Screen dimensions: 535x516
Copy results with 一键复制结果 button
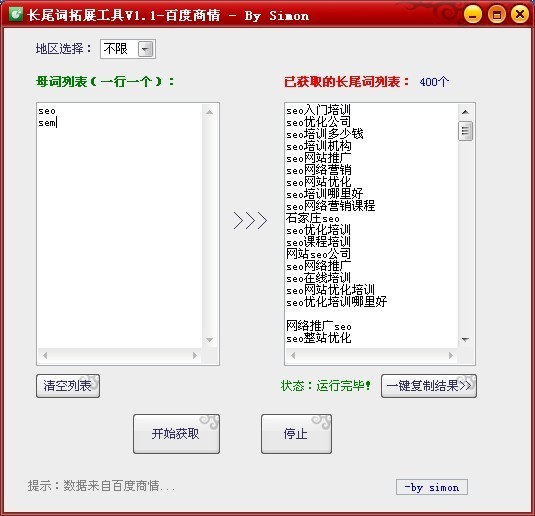(429, 386)
